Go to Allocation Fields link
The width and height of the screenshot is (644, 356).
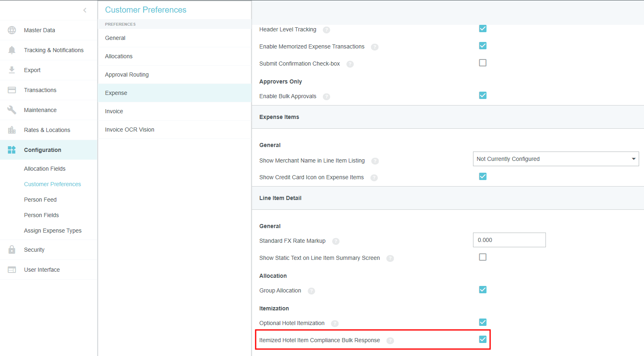pyautogui.click(x=45, y=169)
